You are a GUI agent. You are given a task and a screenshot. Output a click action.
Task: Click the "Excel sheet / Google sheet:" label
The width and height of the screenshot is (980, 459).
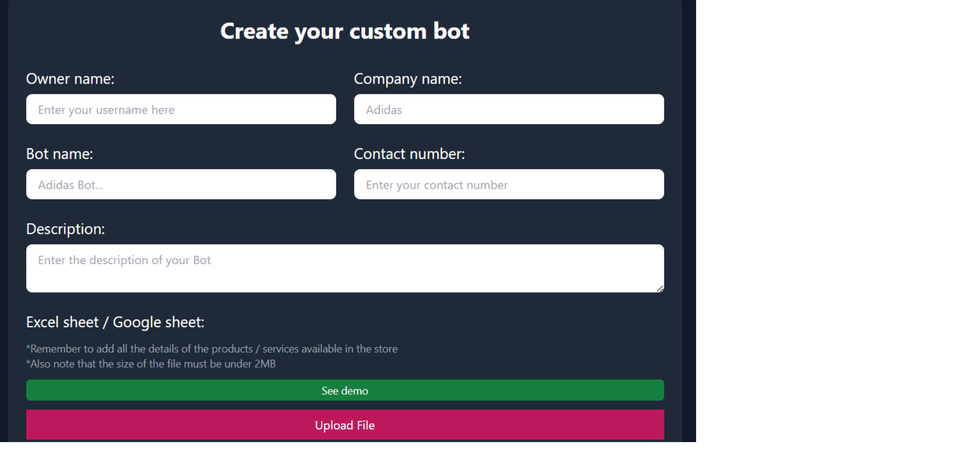pos(115,323)
